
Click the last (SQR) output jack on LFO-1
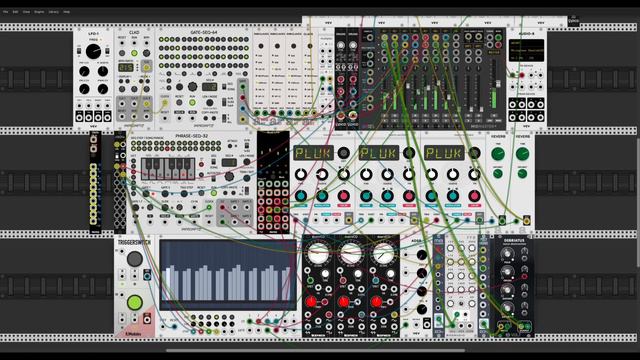[107, 117]
